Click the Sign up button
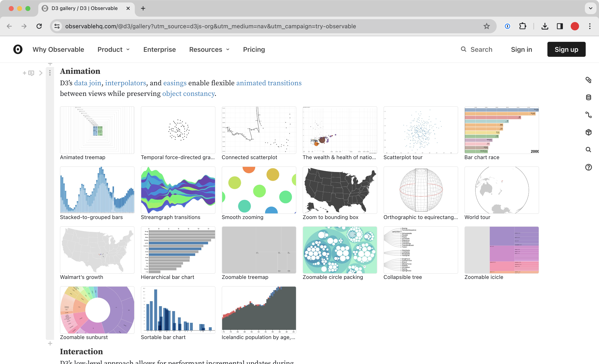Viewport: 599px width, 364px height. coord(566,49)
